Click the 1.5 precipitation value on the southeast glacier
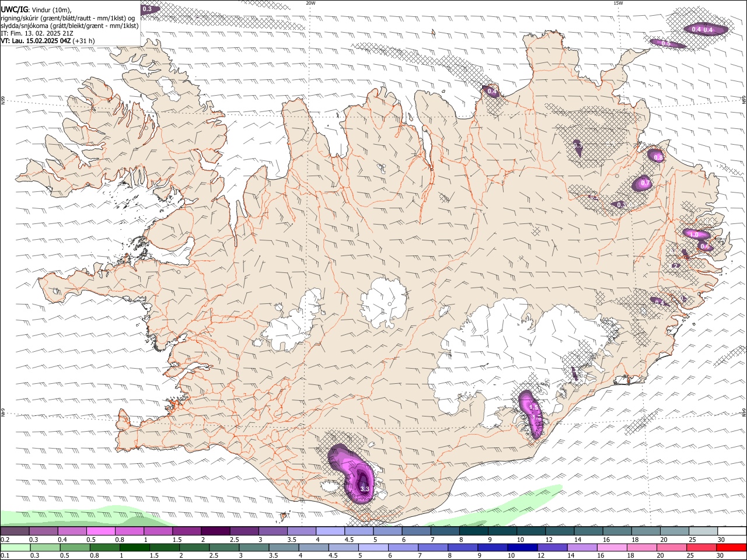Viewport: 747px width, 560px height. point(533,407)
